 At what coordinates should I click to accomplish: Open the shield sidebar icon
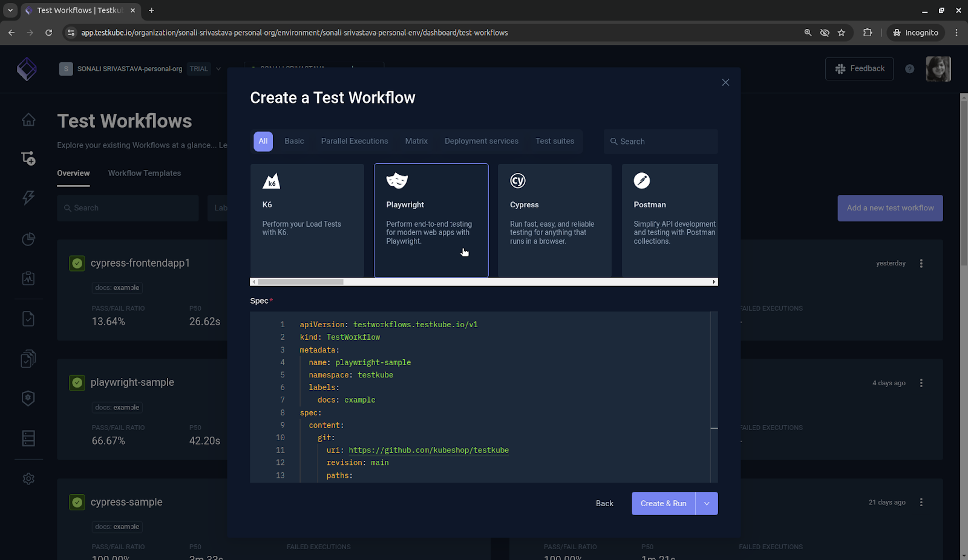(28, 398)
